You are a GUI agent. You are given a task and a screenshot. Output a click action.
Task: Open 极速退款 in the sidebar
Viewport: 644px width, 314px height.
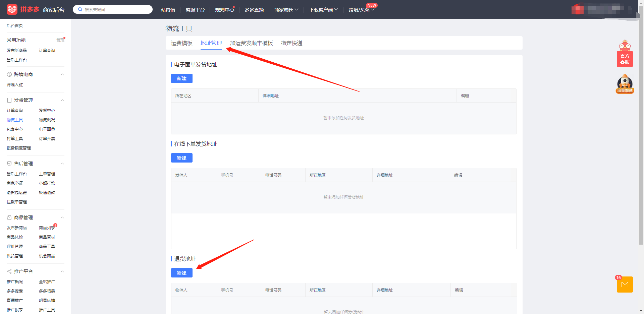47,193
